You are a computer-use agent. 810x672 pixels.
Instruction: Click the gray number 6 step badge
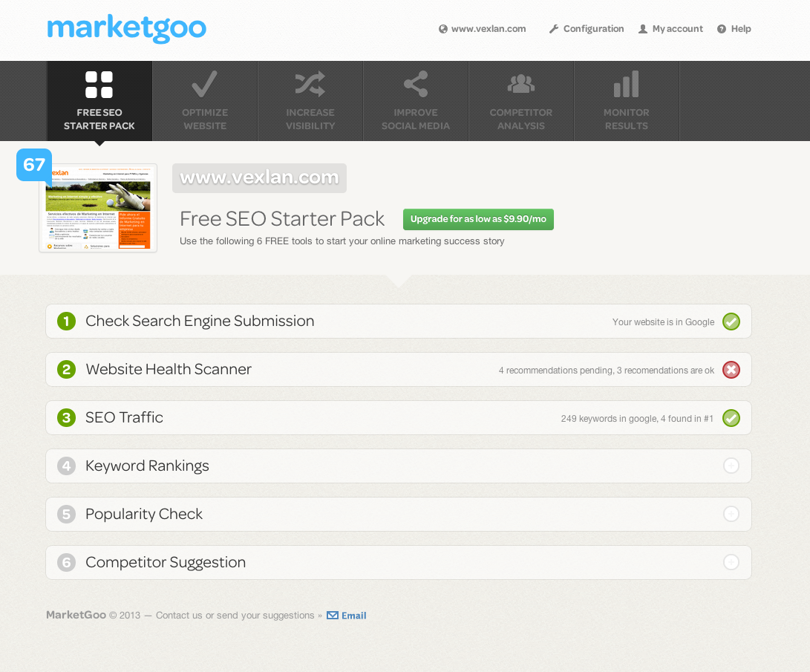(66, 563)
